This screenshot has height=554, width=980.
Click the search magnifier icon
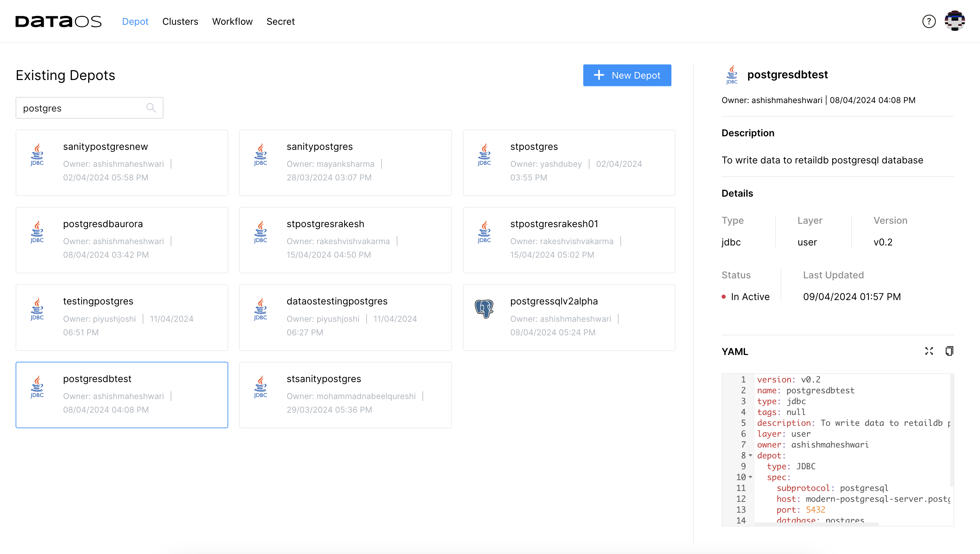[x=151, y=108]
